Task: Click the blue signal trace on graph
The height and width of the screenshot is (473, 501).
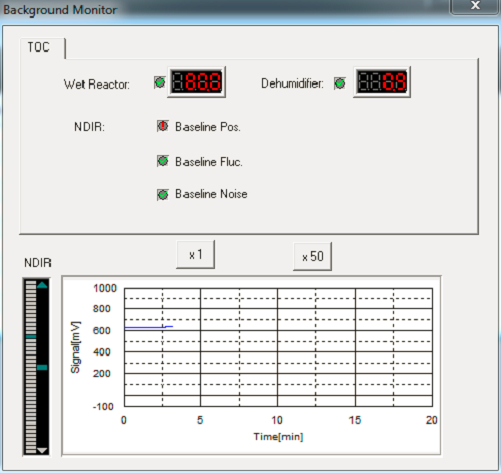Action: (148, 327)
